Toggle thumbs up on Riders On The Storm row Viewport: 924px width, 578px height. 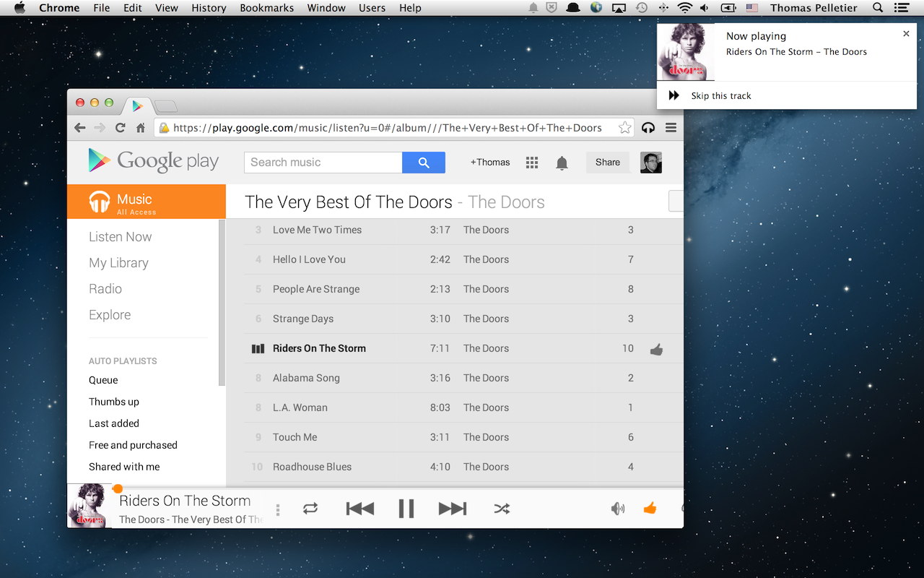point(656,350)
